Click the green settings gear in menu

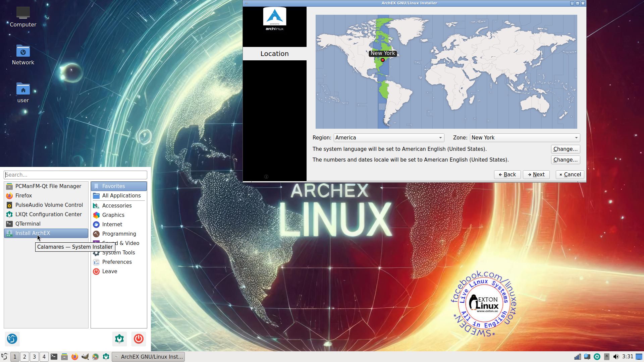coord(119,339)
